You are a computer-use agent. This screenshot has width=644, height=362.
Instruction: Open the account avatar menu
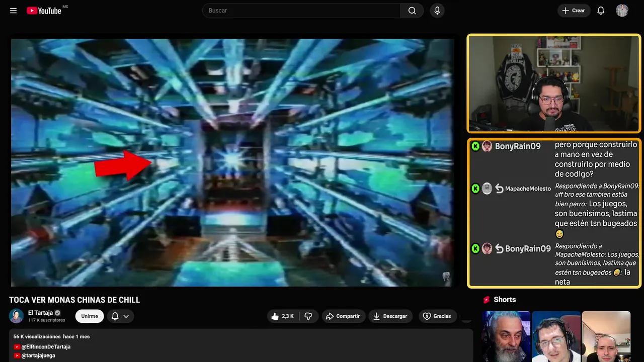tap(622, 11)
